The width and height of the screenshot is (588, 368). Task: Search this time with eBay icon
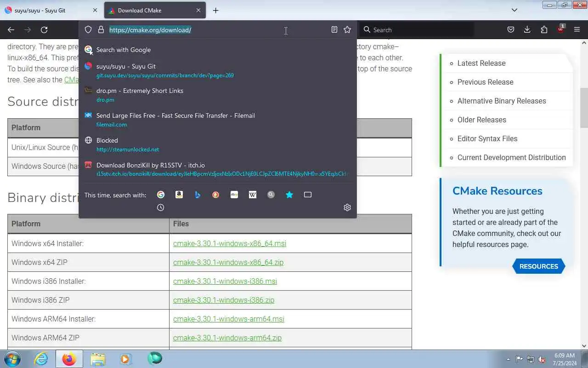234,195
